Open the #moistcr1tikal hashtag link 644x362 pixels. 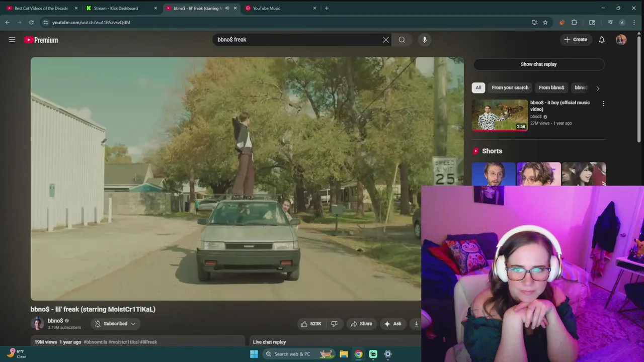124,342
